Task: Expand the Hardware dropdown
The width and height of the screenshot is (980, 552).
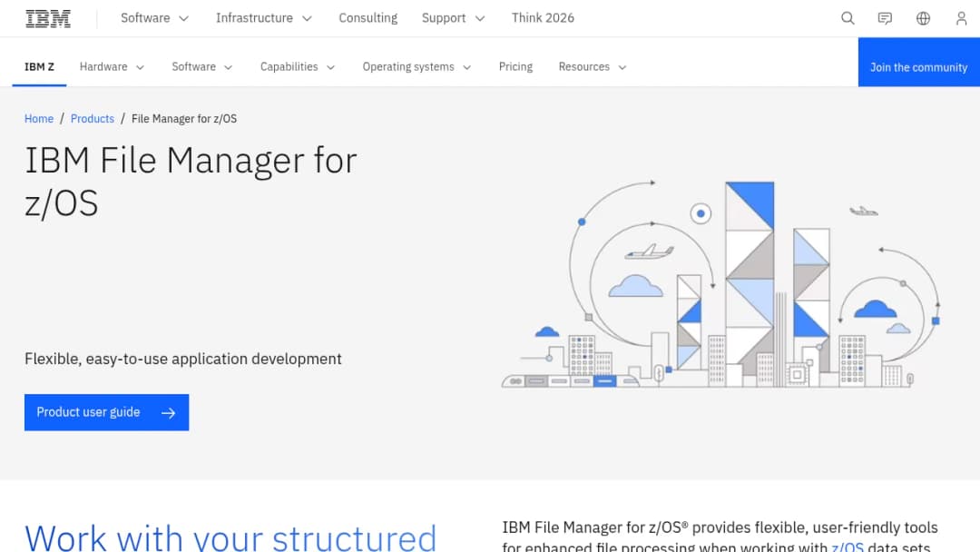Action: pyautogui.click(x=112, y=67)
